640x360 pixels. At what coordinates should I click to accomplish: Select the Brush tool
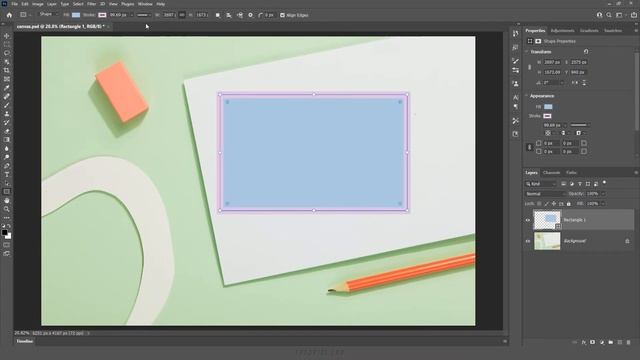[7, 105]
